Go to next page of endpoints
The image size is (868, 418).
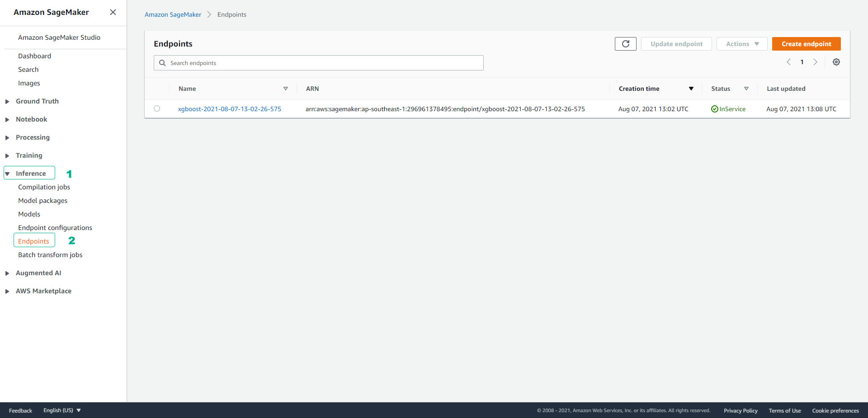coord(816,62)
